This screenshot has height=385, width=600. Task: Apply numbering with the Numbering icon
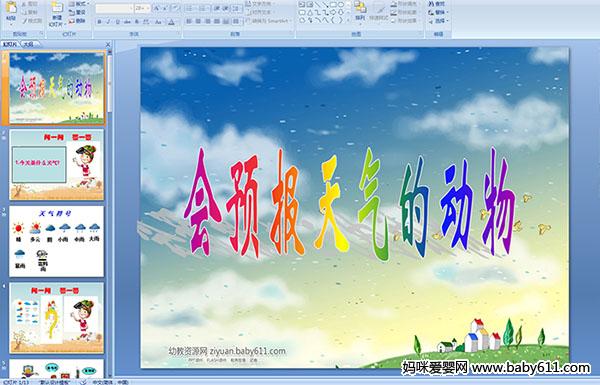click(x=202, y=8)
